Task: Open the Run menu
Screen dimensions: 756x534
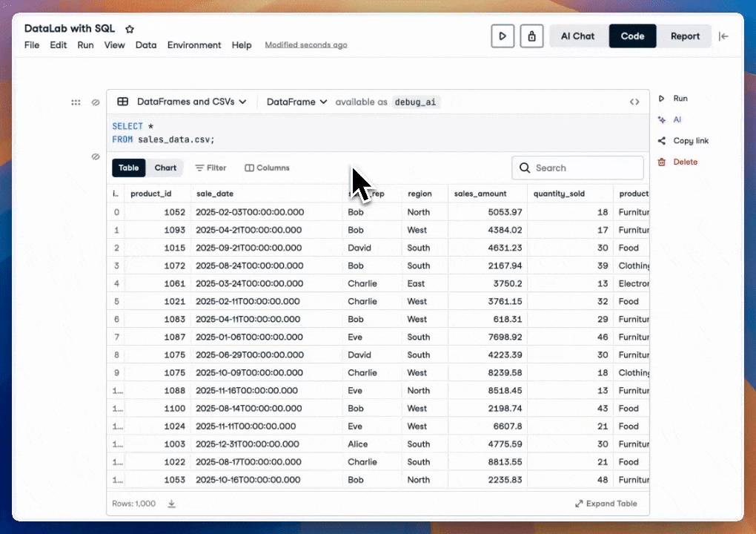Action: (85, 44)
